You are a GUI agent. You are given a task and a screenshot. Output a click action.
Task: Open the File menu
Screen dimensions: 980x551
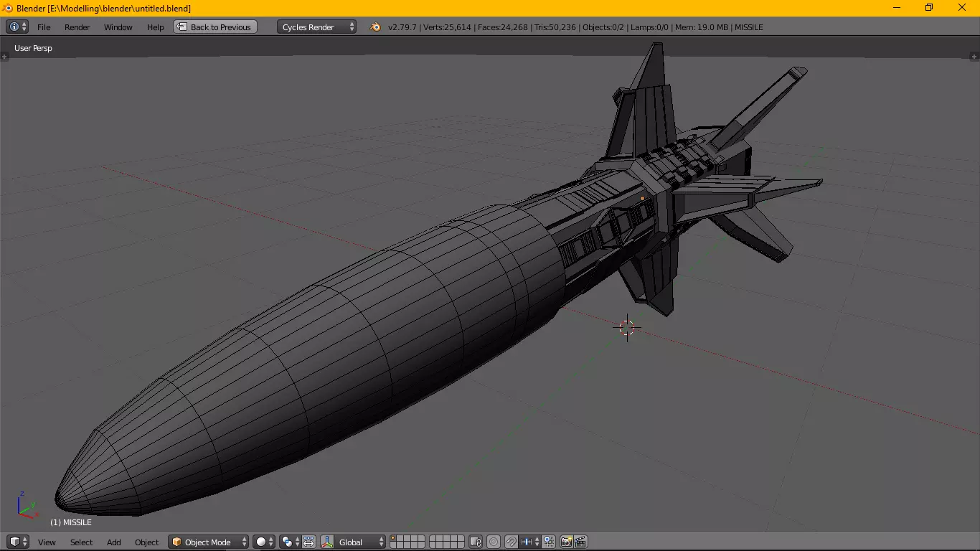point(44,27)
